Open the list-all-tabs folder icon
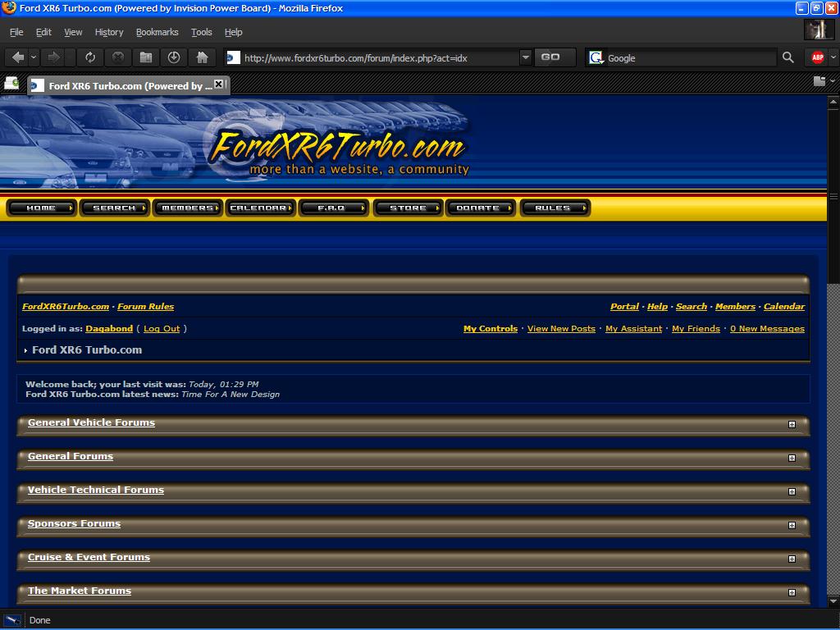This screenshot has height=630, width=840. coord(819,81)
